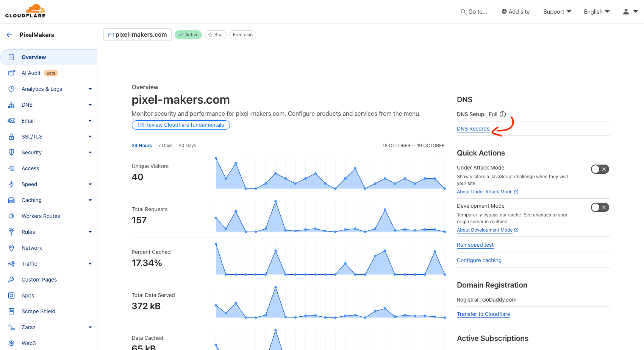Screen dimensions: 644x350
Task: Expand the Email sidebar menu arrow
Action: [90, 121]
